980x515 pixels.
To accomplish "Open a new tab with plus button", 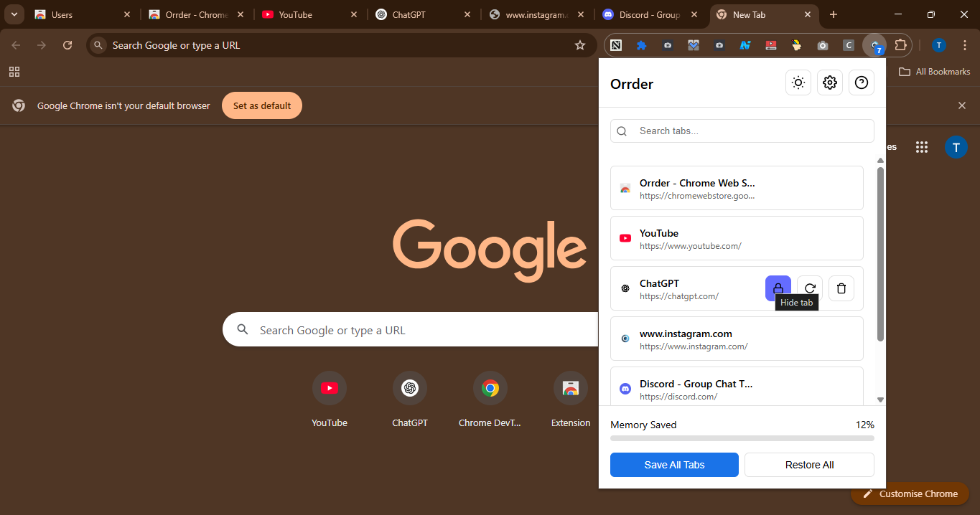I will coord(834,14).
